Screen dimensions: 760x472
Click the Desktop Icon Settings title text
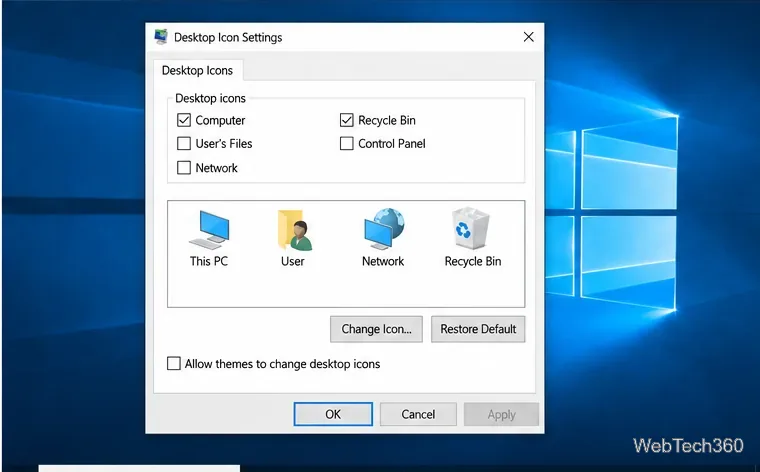coord(228,37)
